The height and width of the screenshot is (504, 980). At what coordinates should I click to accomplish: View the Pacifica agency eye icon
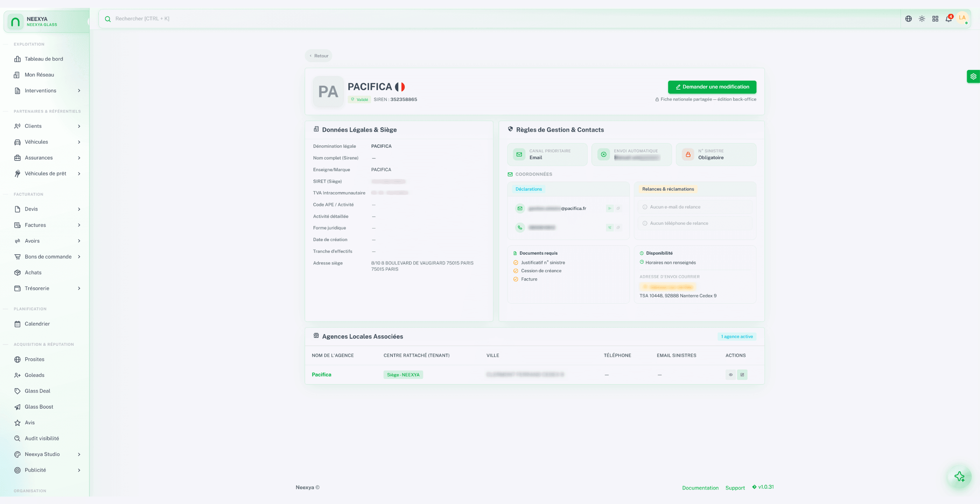point(730,374)
